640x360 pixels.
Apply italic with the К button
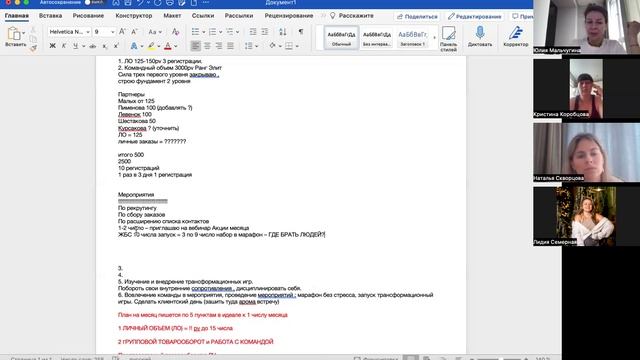click(64, 46)
